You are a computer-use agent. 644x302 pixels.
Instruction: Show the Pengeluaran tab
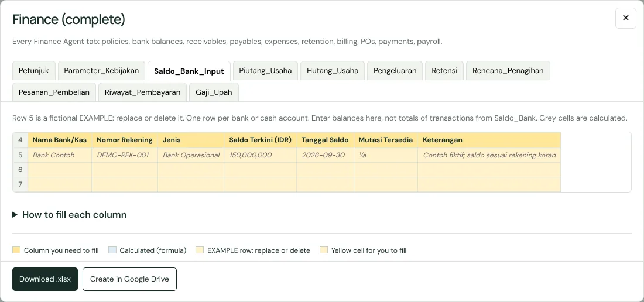[395, 71]
